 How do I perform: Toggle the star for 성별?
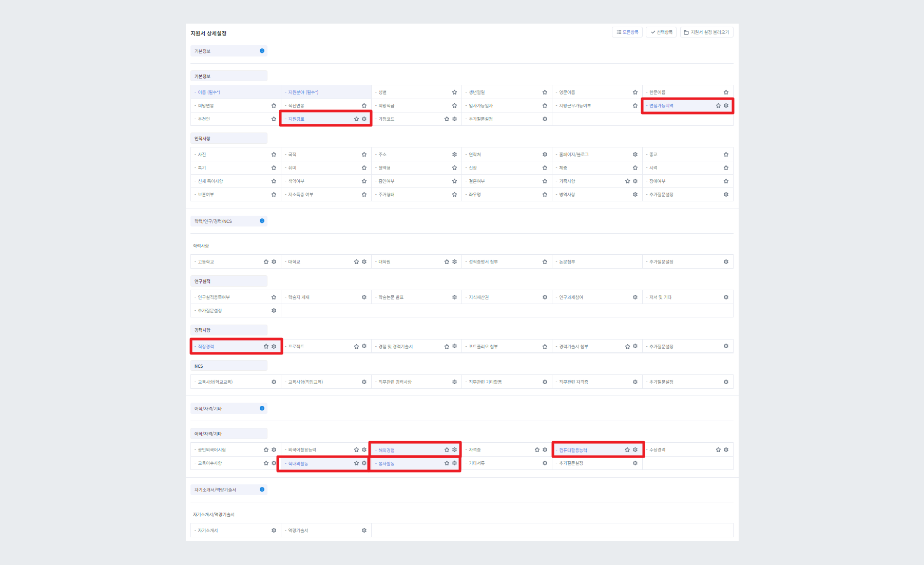[454, 92]
